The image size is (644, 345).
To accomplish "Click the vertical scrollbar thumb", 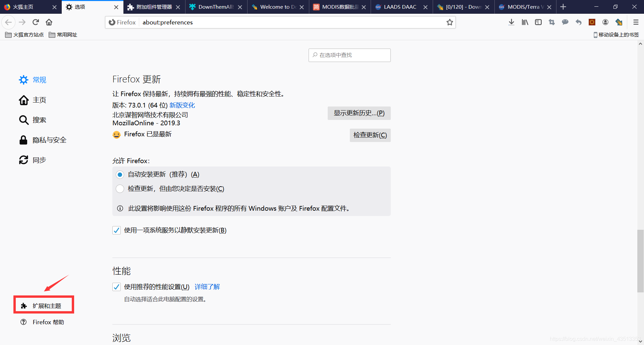I will (x=640, y=261).
